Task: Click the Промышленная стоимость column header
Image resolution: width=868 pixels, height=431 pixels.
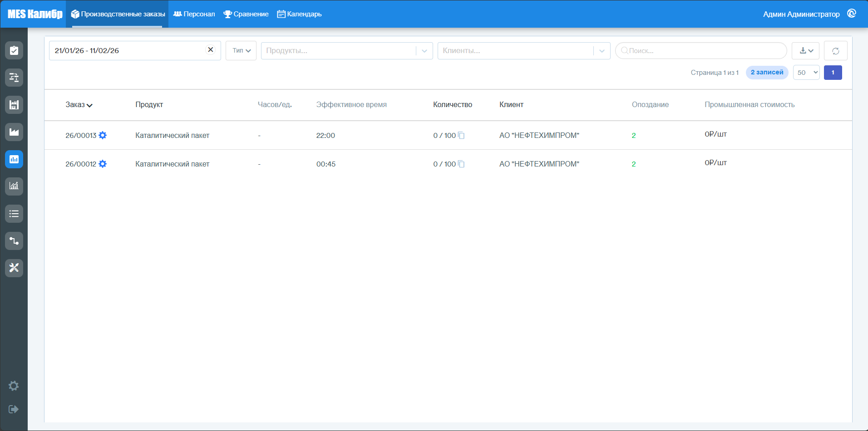Action: point(750,105)
